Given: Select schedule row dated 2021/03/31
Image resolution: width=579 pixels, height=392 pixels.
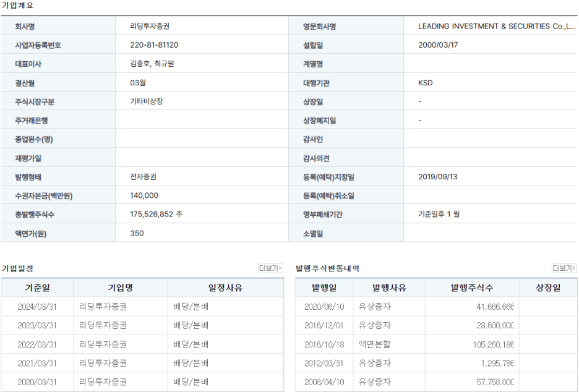Looking at the screenshot, I should [x=142, y=363].
